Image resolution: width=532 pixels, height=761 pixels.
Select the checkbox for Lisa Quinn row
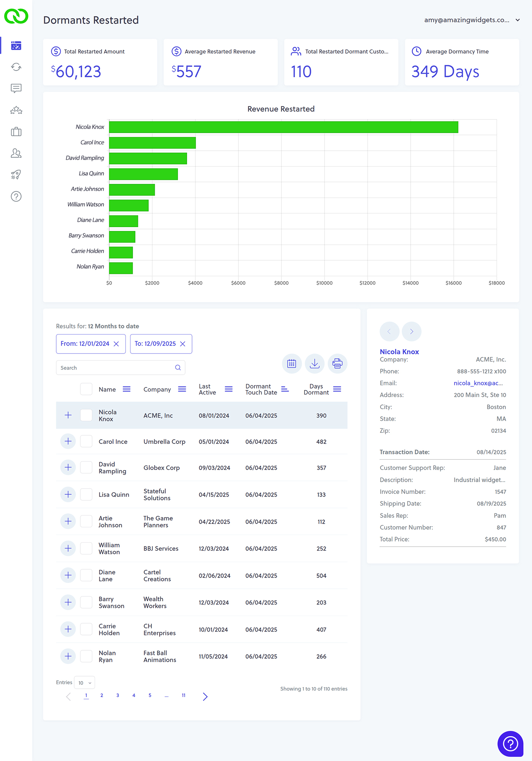[x=86, y=494]
